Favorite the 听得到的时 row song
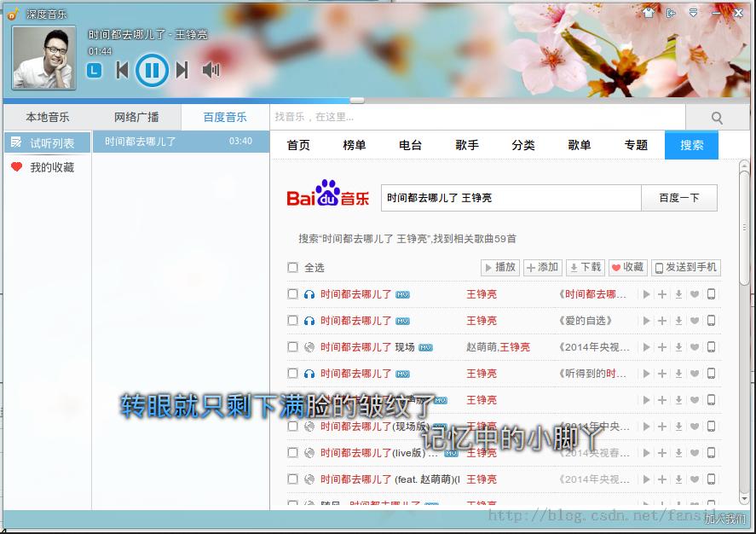 click(695, 374)
